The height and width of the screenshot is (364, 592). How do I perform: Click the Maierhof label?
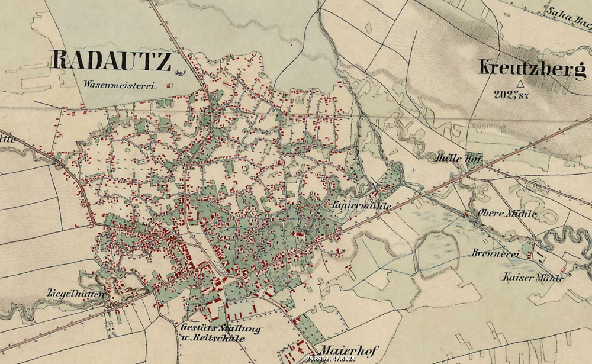(349, 350)
